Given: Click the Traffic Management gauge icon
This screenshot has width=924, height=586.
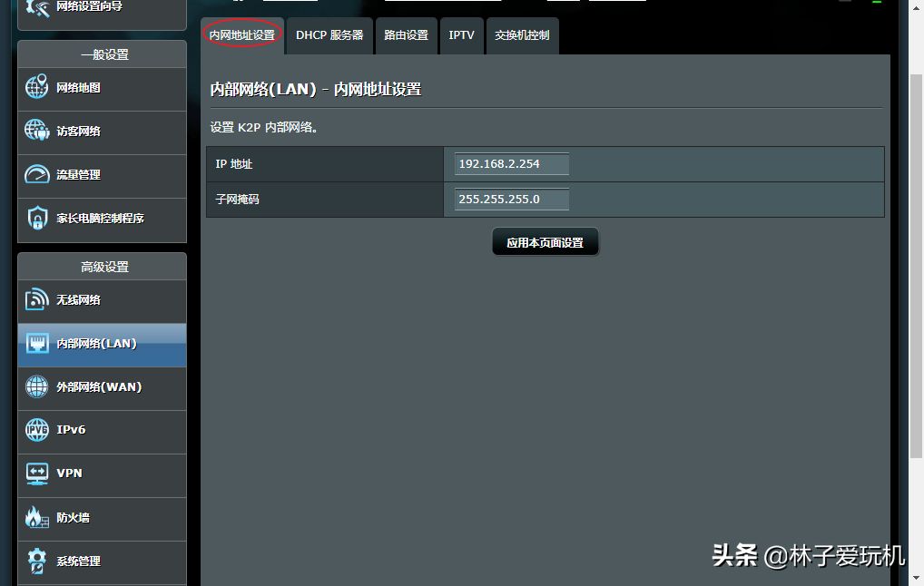Looking at the screenshot, I should pos(37,174).
